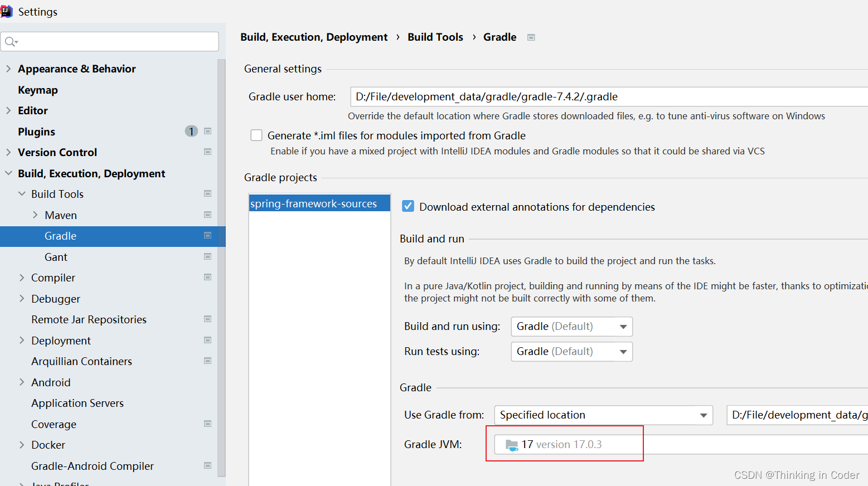
Task: Open Coverage settings
Action: coord(54,424)
